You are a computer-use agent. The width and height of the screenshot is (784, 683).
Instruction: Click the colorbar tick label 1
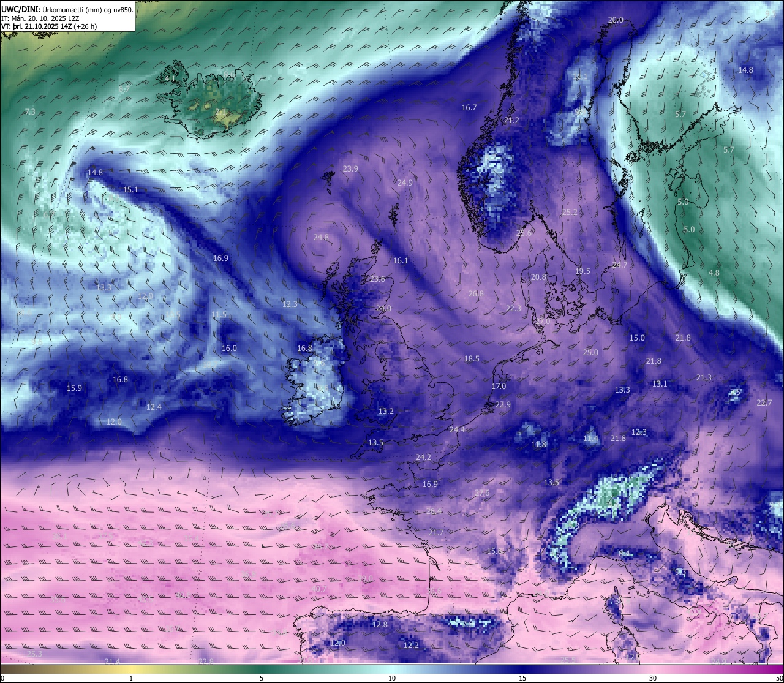click(x=131, y=678)
